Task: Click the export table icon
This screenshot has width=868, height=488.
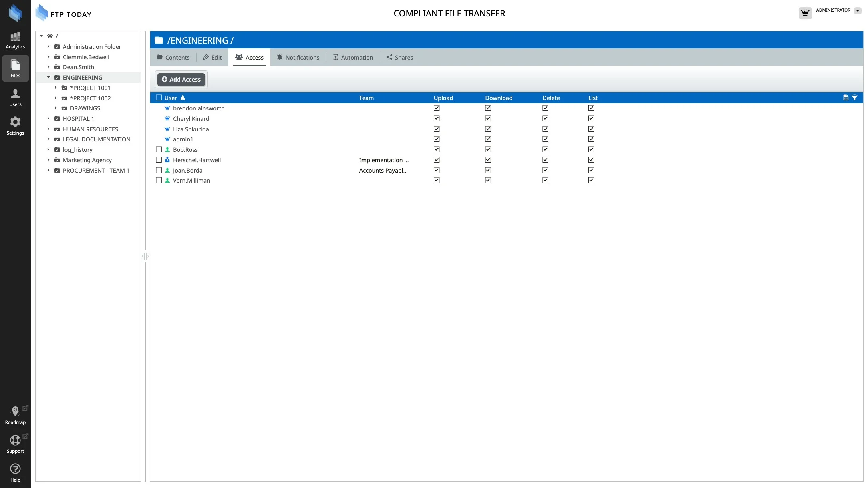Action: click(x=846, y=98)
